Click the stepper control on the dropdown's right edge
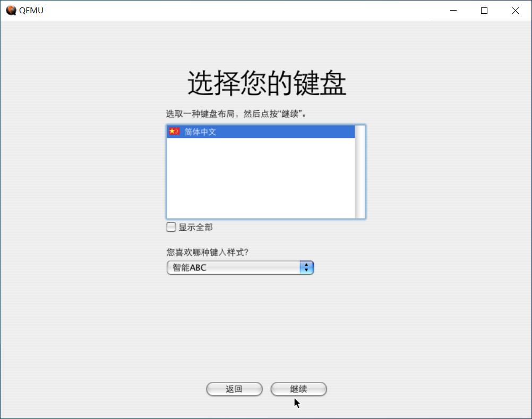This screenshot has height=419, width=532. (x=306, y=267)
